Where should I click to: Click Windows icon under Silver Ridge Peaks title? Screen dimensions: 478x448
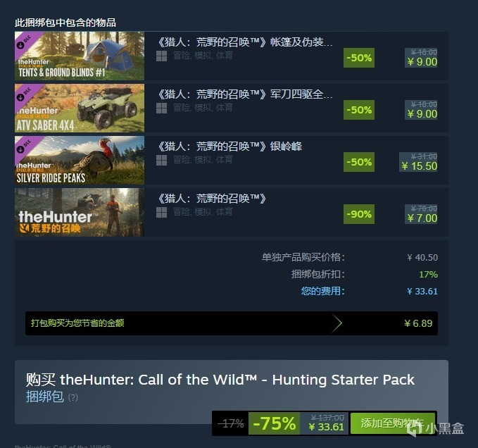[x=162, y=161]
